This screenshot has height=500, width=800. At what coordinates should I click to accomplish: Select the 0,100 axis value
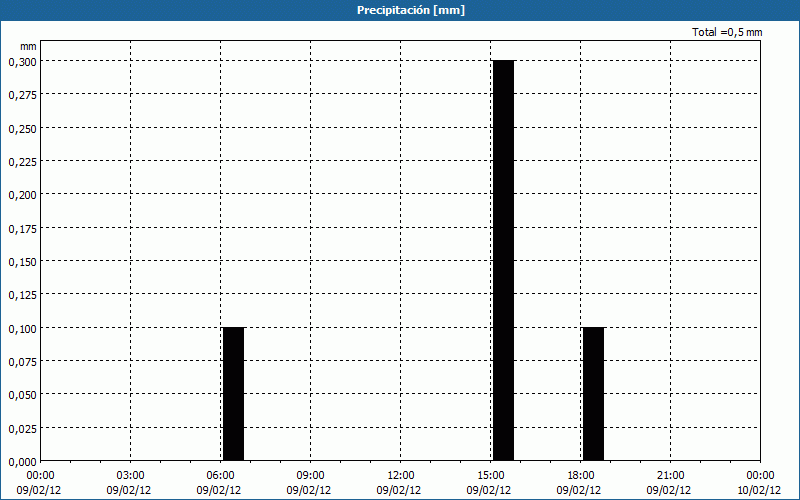tap(22, 329)
